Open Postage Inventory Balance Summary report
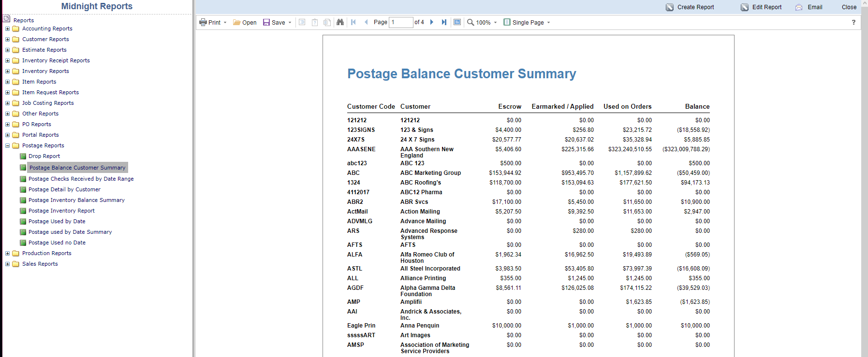Image resolution: width=868 pixels, height=357 pixels. pos(76,200)
